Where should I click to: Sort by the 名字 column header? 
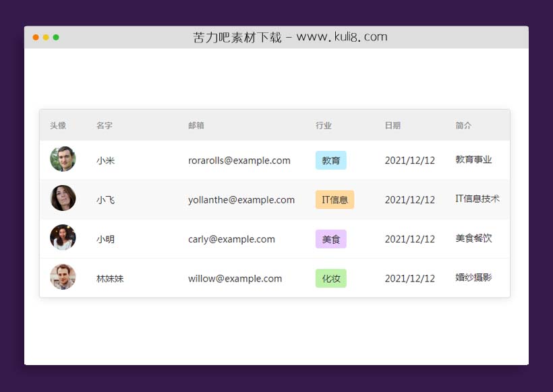105,125
